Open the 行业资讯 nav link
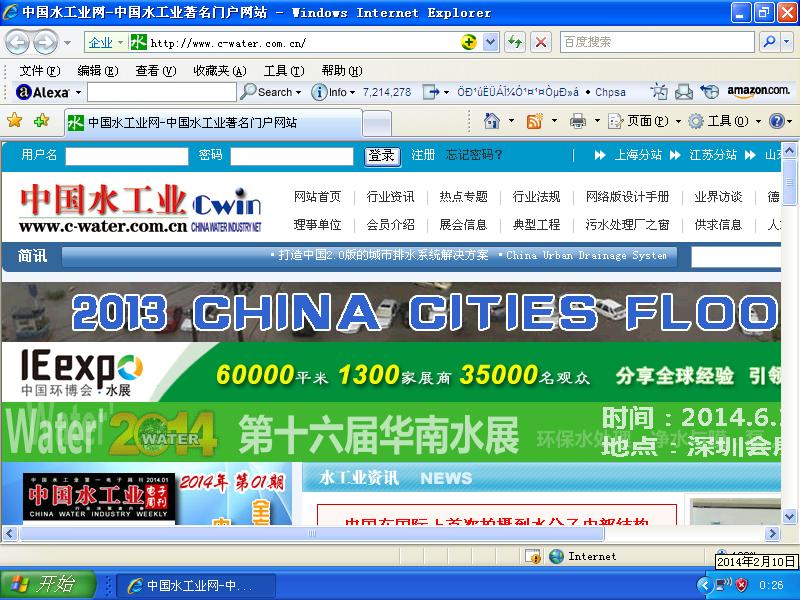Screen dimensions: 800x600 pos(390,197)
